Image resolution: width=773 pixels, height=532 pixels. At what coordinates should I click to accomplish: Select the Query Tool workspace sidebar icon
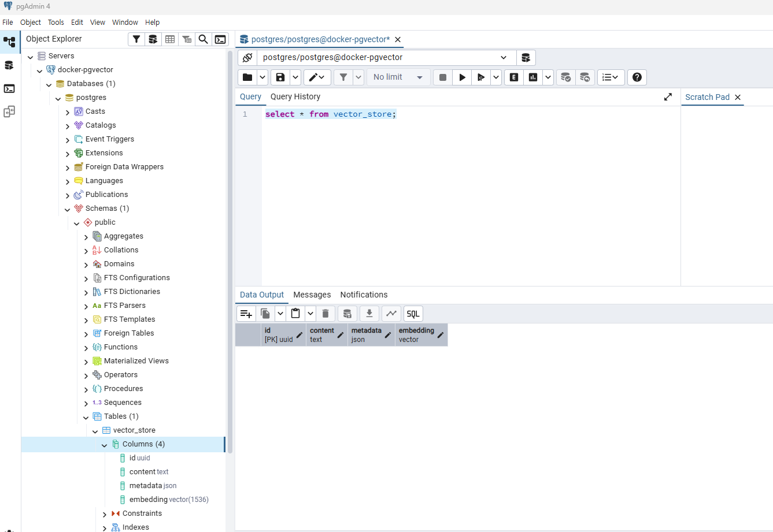coord(9,65)
